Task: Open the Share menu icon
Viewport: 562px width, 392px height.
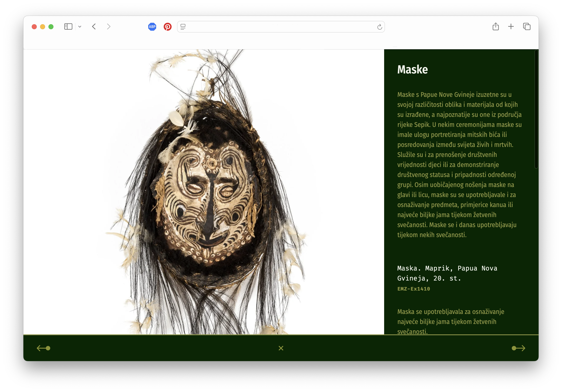Action: click(496, 27)
